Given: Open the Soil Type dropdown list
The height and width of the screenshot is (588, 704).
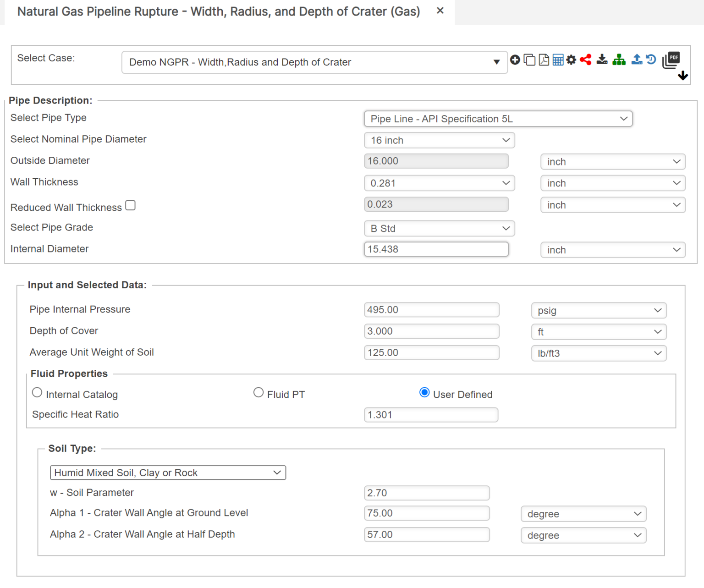Looking at the screenshot, I should click(168, 473).
